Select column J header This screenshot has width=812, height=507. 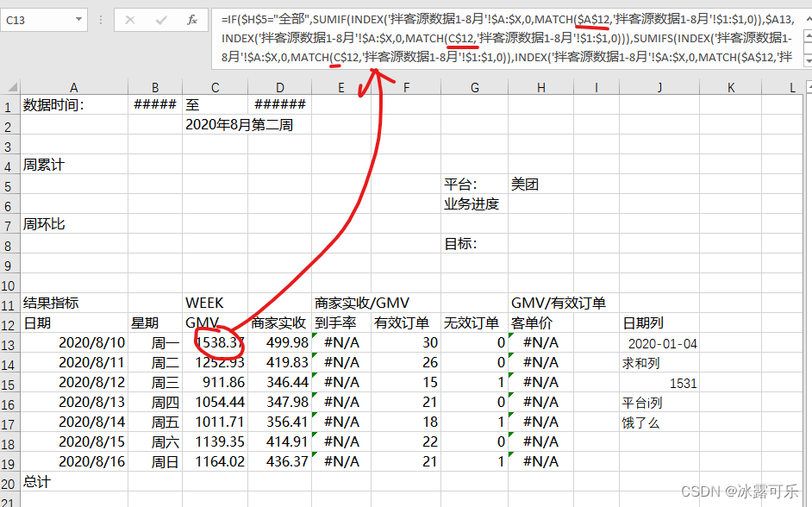pyautogui.click(x=659, y=88)
